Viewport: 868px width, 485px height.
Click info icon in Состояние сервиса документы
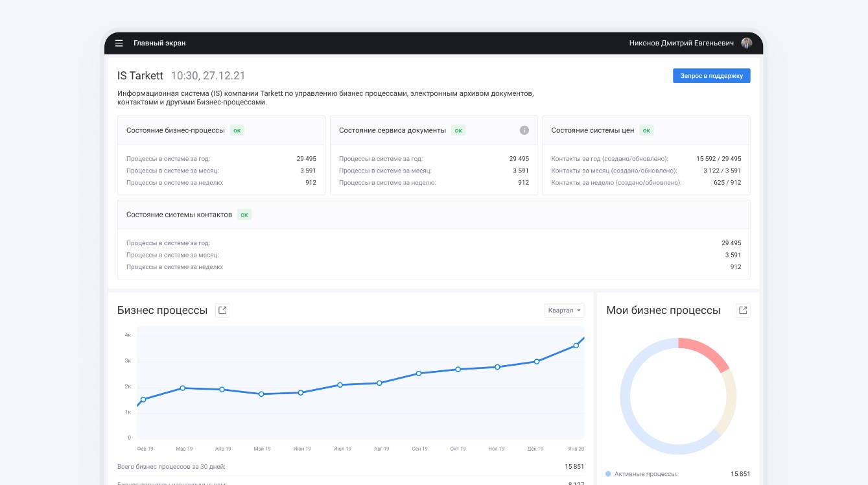[524, 130]
